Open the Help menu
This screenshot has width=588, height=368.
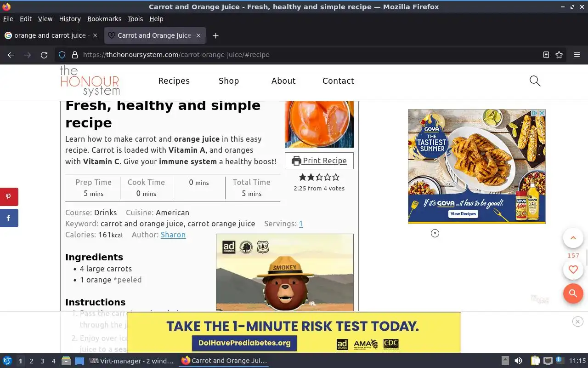[x=156, y=19]
